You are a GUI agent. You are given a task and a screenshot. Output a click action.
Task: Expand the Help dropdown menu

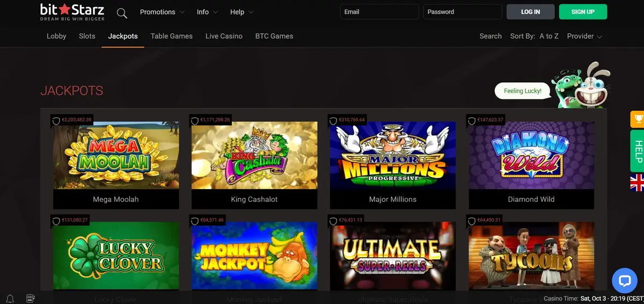[x=241, y=12]
